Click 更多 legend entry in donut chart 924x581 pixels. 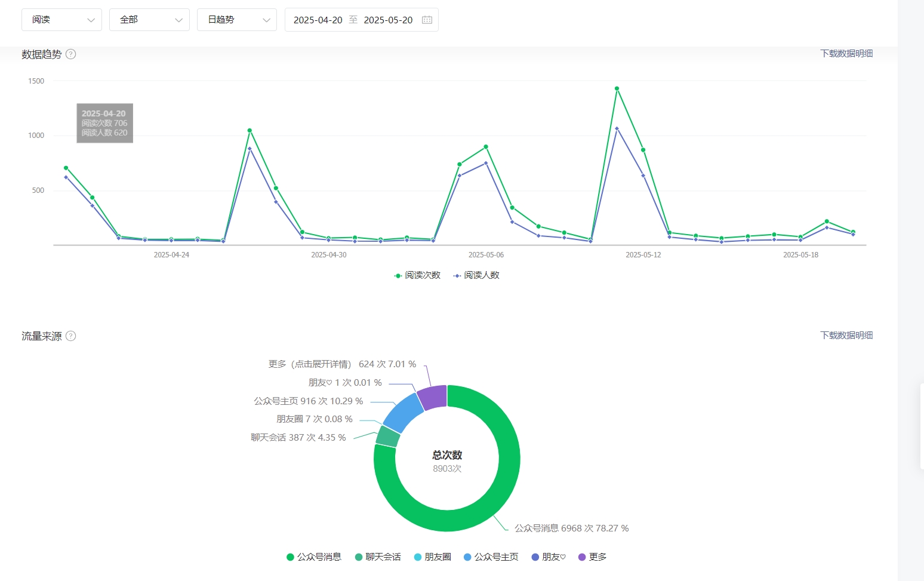592,557
